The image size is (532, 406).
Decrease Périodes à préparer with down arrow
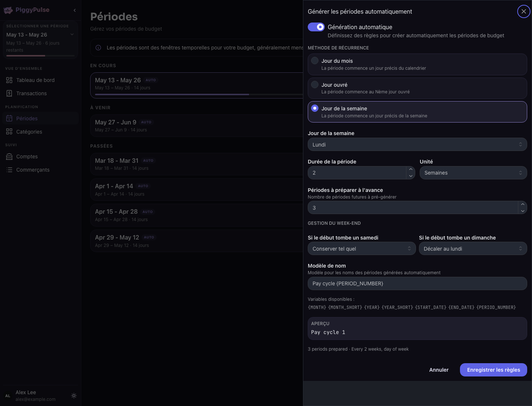pyautogui.click(x=522, y=211)
